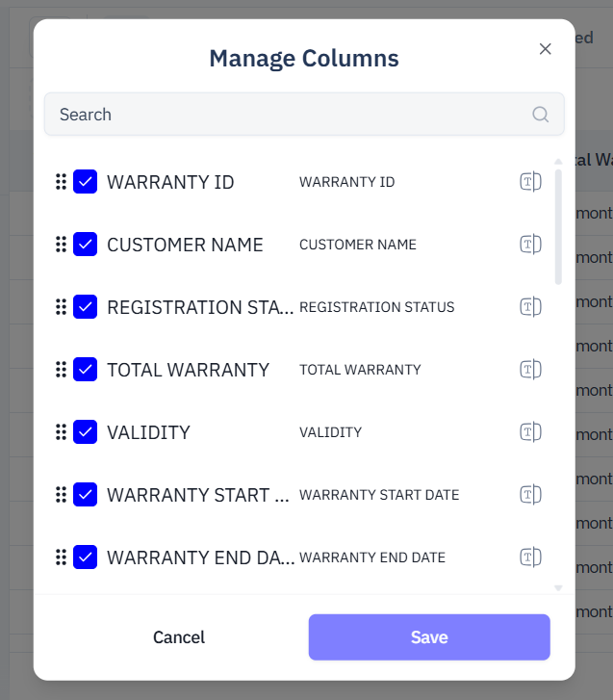Select the small 'REGISTRATION STATUS' display name text
Screen dimensions: 613x700
click(x=377, y=307)
